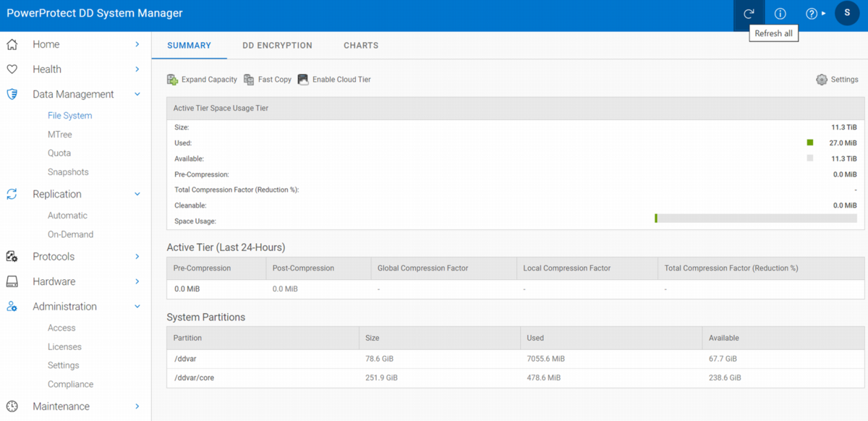Click the Maintenance clock icon
868x421 pixels.
click(x=12, y=407)
